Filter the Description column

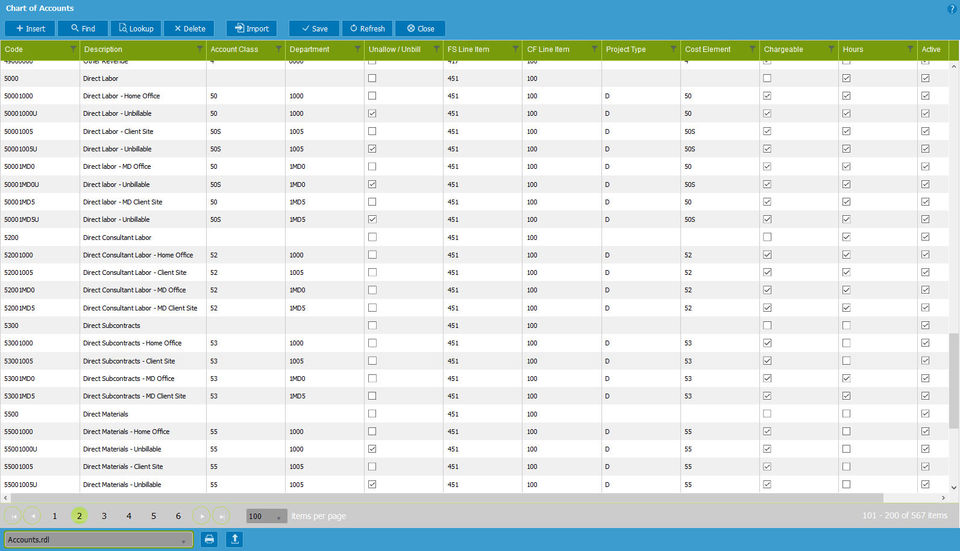200,49
